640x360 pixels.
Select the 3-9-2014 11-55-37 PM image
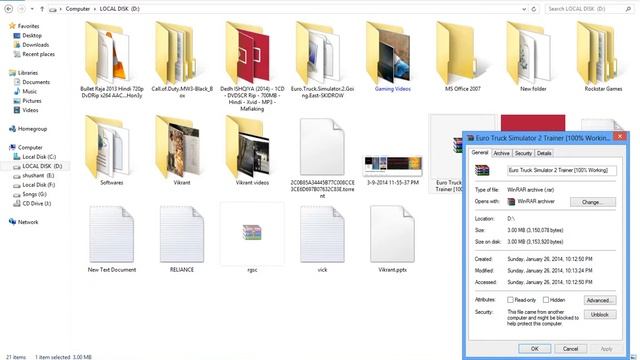point(392,166)
